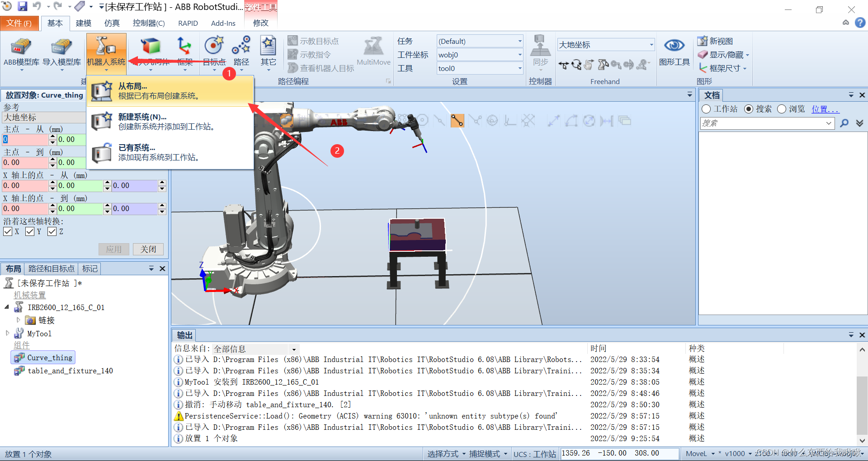This screenshot has height=461, width=868.
Task: Click the 示教目标点 teach target button
Action: [x=313, y=41]
